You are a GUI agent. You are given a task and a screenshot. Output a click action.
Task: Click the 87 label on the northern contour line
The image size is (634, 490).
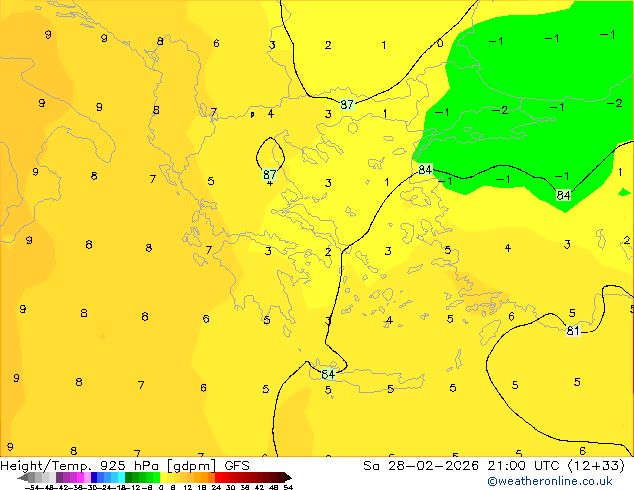tap(347, 105)
